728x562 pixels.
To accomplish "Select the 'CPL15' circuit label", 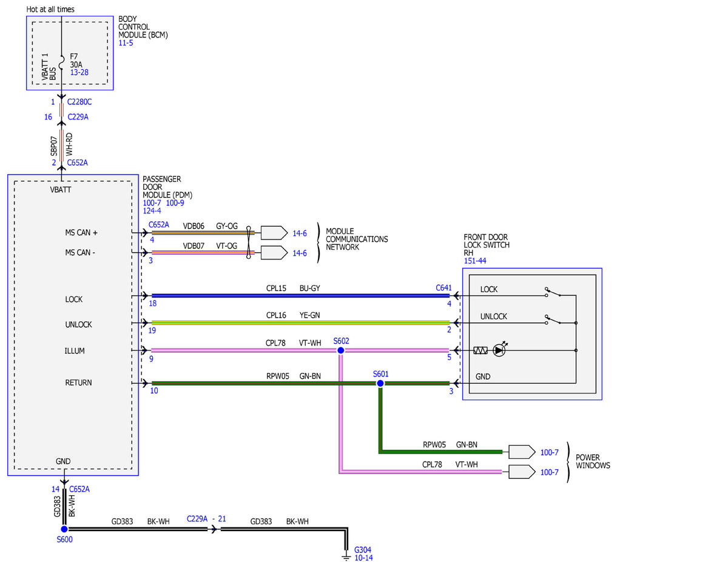I will coord(276,288).
